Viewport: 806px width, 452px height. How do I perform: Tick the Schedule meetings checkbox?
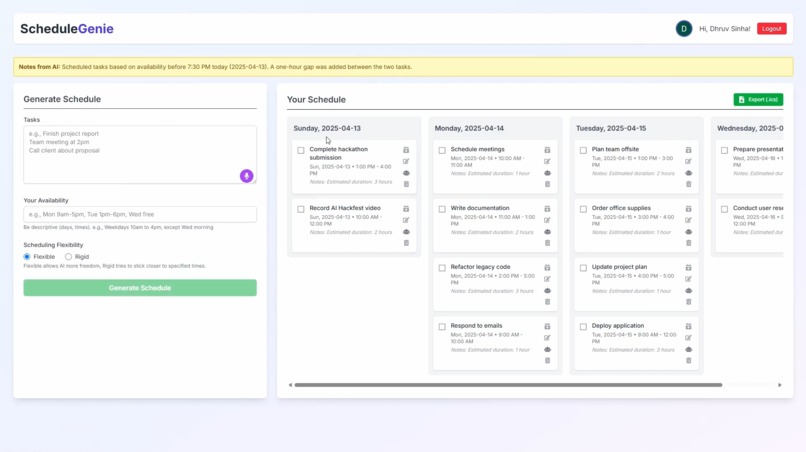(x=442, y=151)
